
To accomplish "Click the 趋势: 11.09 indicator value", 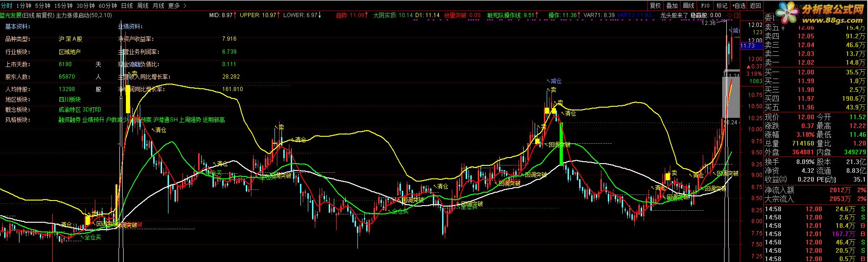I will point(350,15).
